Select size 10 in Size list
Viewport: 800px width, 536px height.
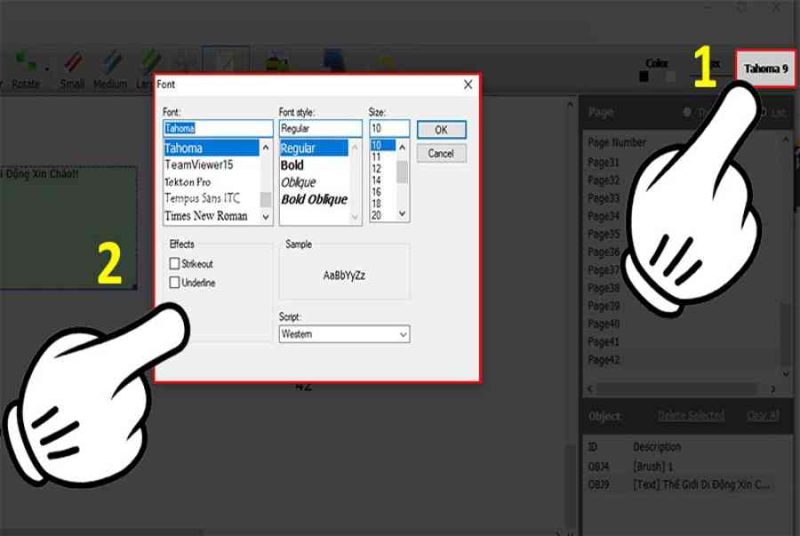coord(383,145)
